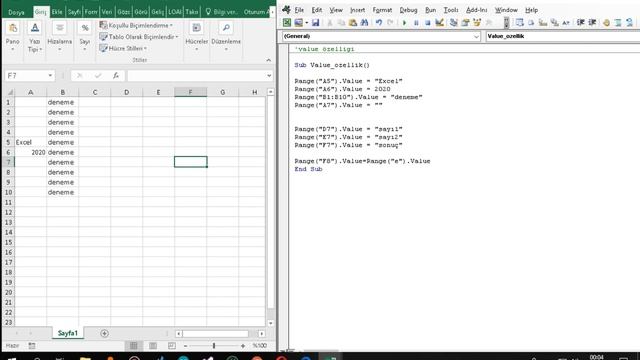Open the Düzenleme editing group
The height and width of the screenshot is (360, 640).
tap(226, 37)
